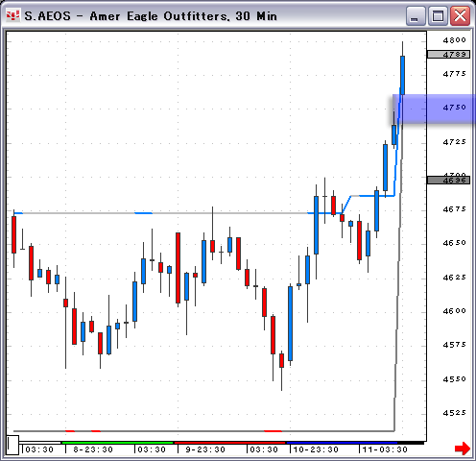Click the red arrow scroll icon
Screen dimensions: 476x461
pos(463,449)
